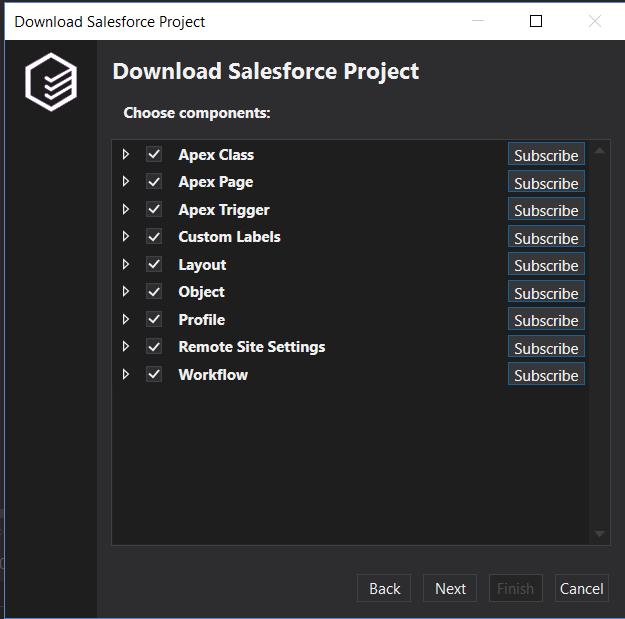Expand the Layout tree node

click(x=126, y=265)
